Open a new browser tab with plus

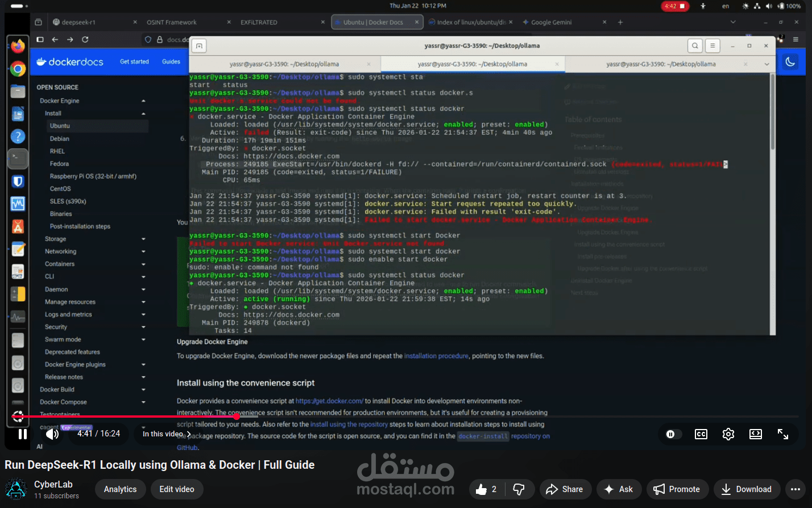pyautogui.click(x=620, y=22)
